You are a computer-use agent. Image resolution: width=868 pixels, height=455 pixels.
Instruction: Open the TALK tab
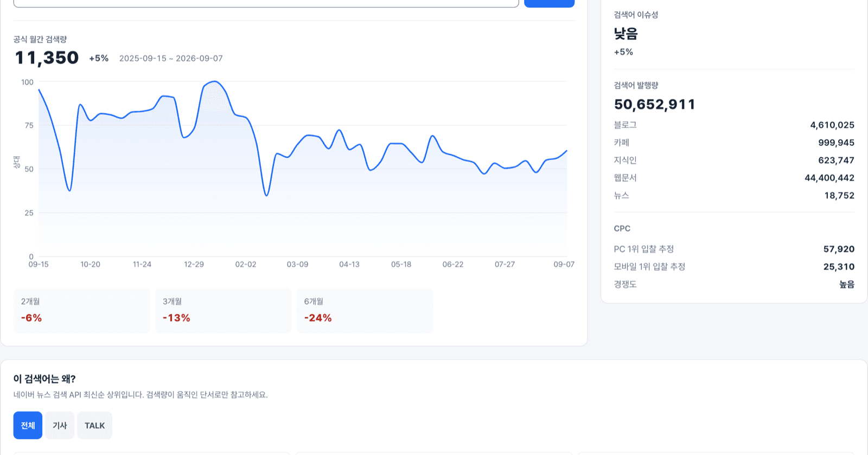tap(95, 425)
